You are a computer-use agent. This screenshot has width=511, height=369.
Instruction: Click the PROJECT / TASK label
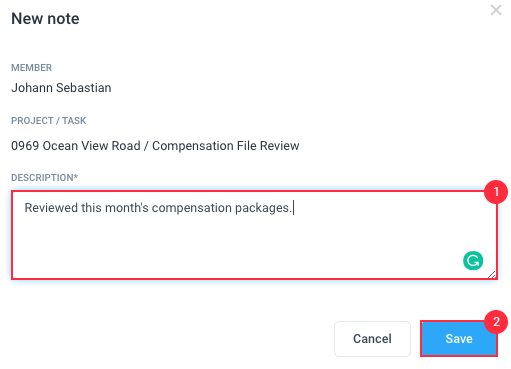tap(49, 121)
